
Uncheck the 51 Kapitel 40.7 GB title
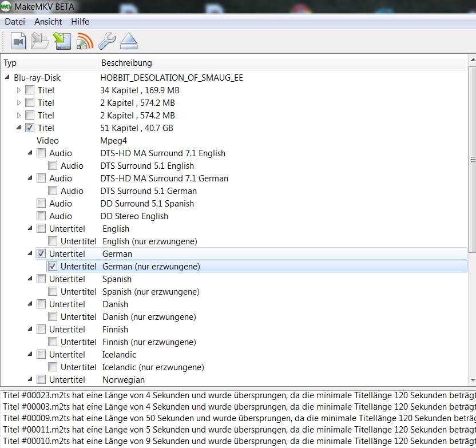point(30,128)
